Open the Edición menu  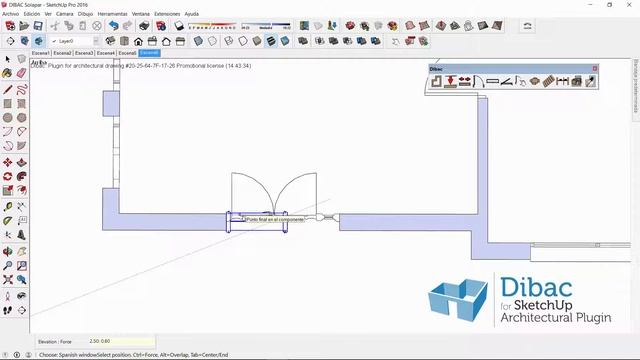pos(32,14)
